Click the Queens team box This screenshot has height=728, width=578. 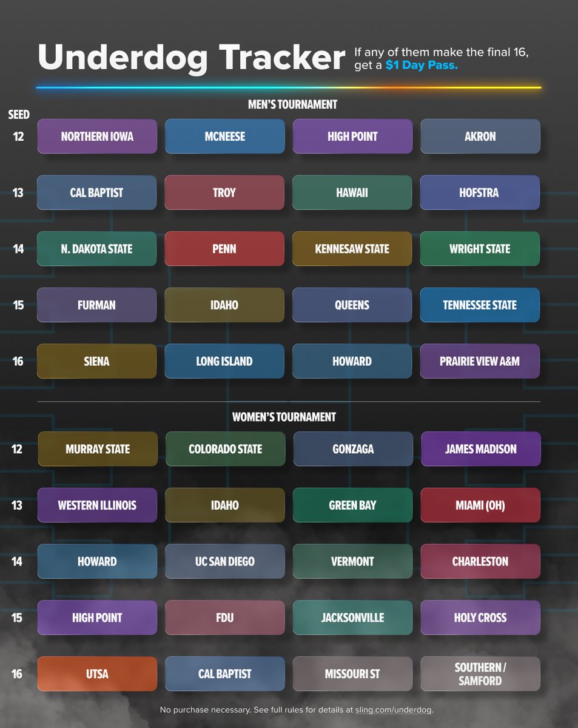(x=352, y=305)
